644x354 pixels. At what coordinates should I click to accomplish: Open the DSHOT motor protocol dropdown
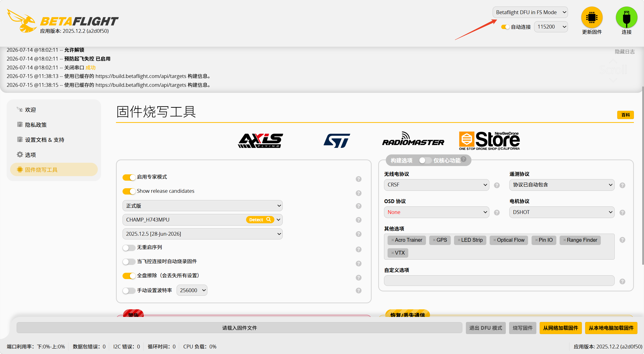coord(562,212)
